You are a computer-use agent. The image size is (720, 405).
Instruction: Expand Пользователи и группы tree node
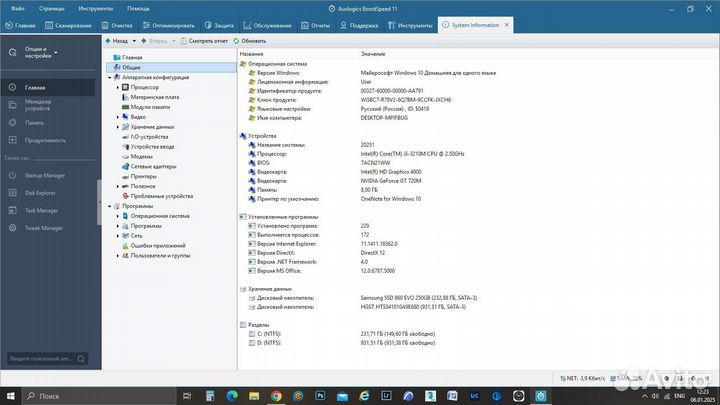(x=118, y=256)
